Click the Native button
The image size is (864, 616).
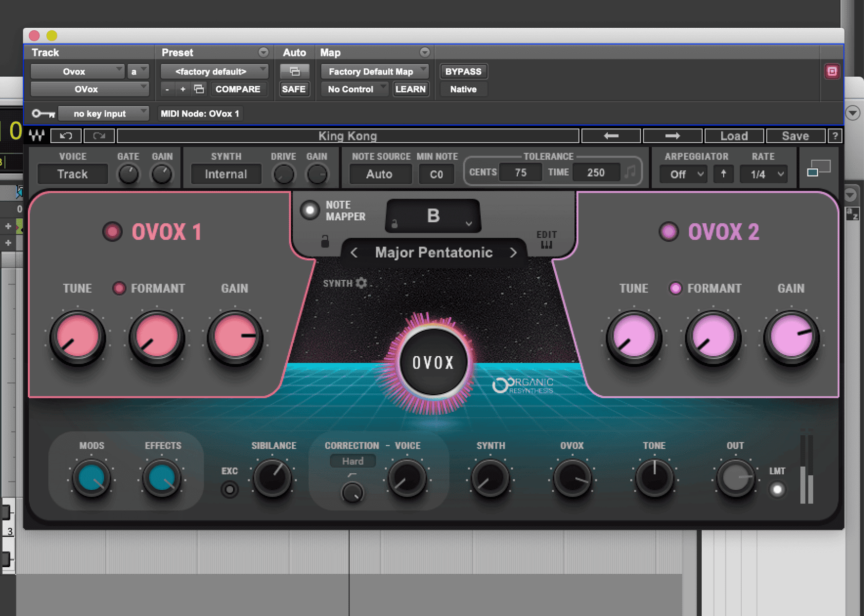(x=463, y=89)
